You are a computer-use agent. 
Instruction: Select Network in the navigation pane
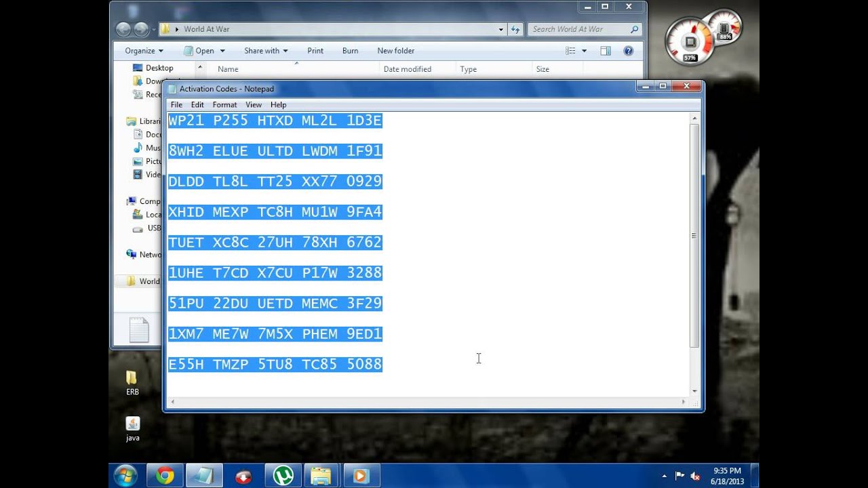pos(144,255)
